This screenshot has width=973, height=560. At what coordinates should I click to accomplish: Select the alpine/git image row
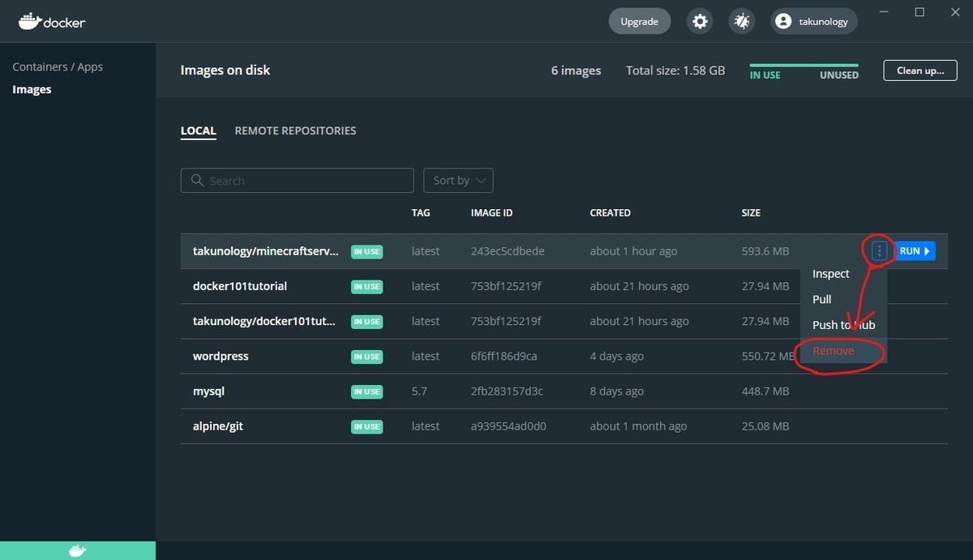click(x=564, y=425)
